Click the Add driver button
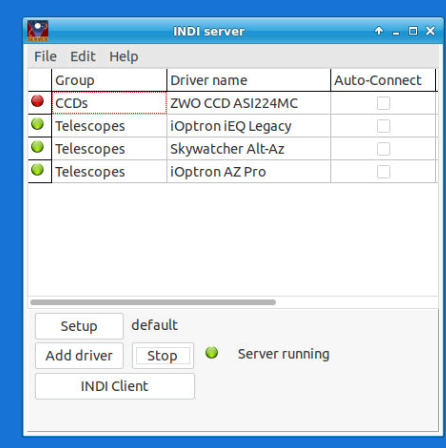The width and height of the screenshot is (446, 448). point(79,356)
